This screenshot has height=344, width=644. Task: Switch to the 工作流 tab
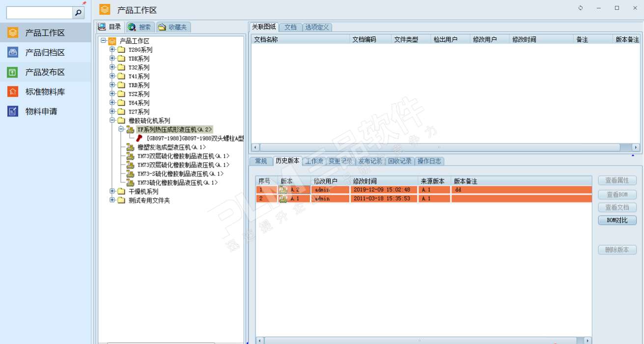[x=314, y=161]
